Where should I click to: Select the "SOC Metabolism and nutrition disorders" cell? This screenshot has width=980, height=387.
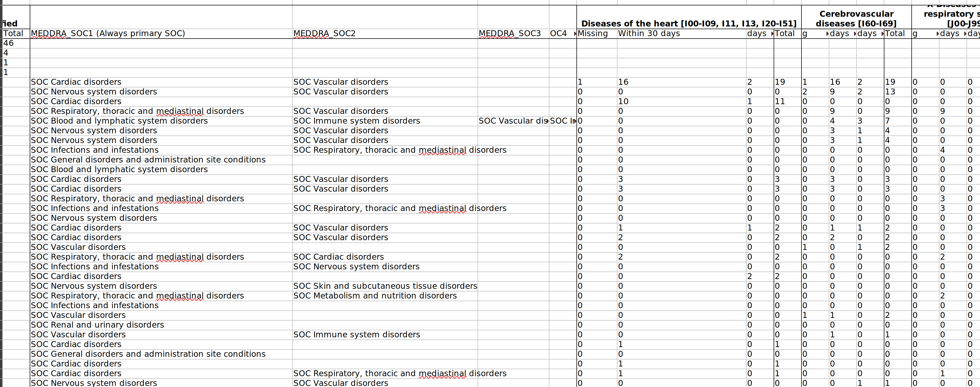pyautogui.click(x=385, y=296)
